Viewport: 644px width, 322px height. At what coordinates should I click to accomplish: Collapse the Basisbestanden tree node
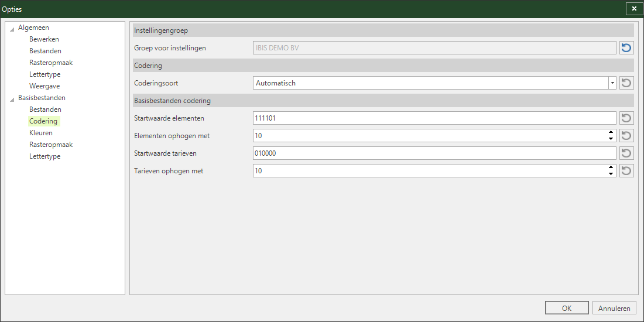click(x=12, y=99)
